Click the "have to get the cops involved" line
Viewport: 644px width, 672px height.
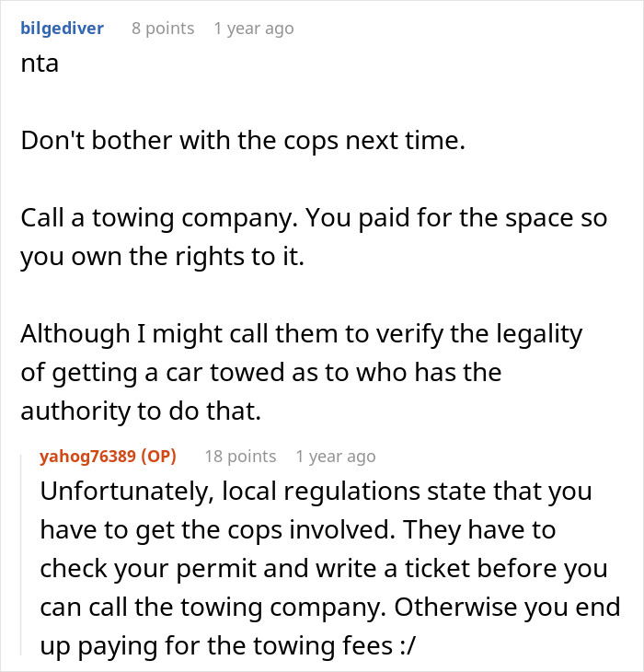(310, 529)
